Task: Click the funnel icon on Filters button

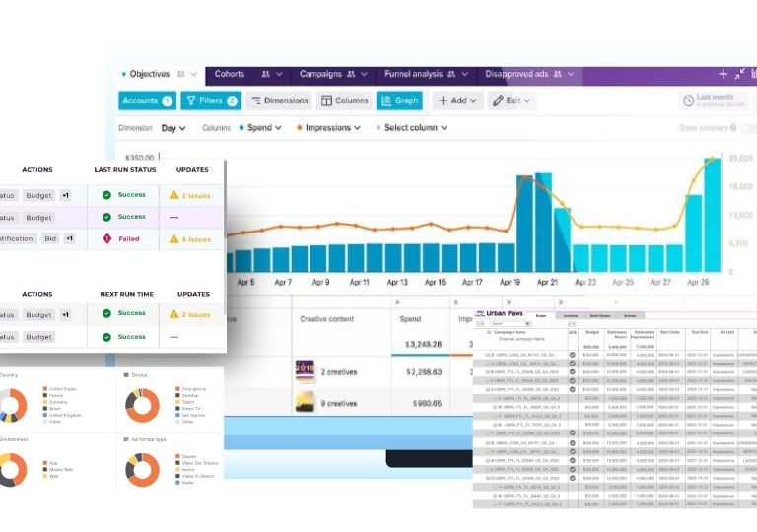Action: [191, 100]
